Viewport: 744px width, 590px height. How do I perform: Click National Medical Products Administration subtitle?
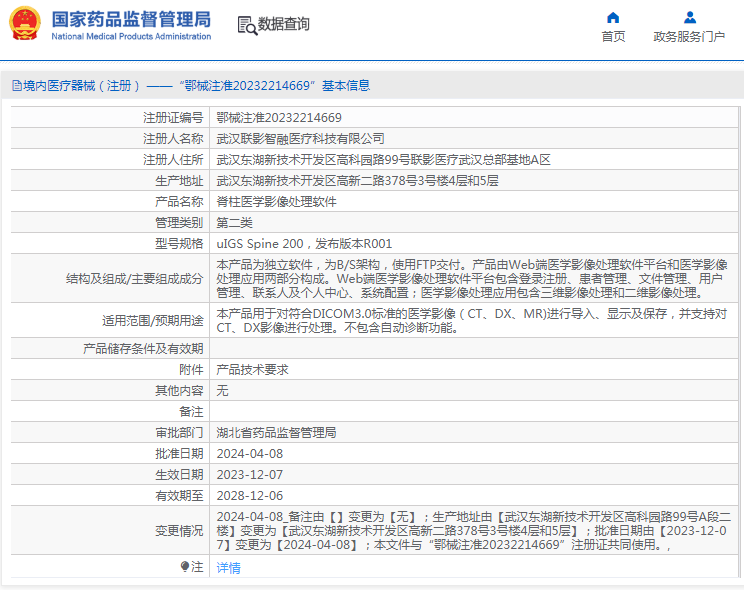pos(131,37)
